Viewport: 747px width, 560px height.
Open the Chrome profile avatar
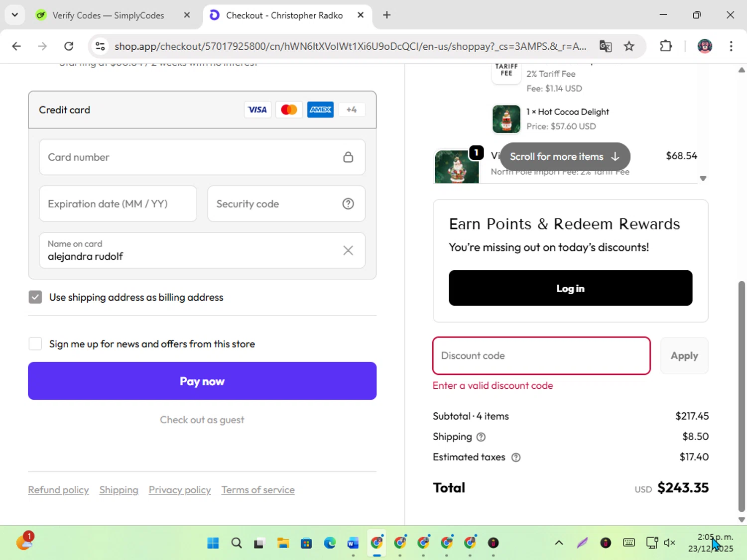click(x=705, y=46)
